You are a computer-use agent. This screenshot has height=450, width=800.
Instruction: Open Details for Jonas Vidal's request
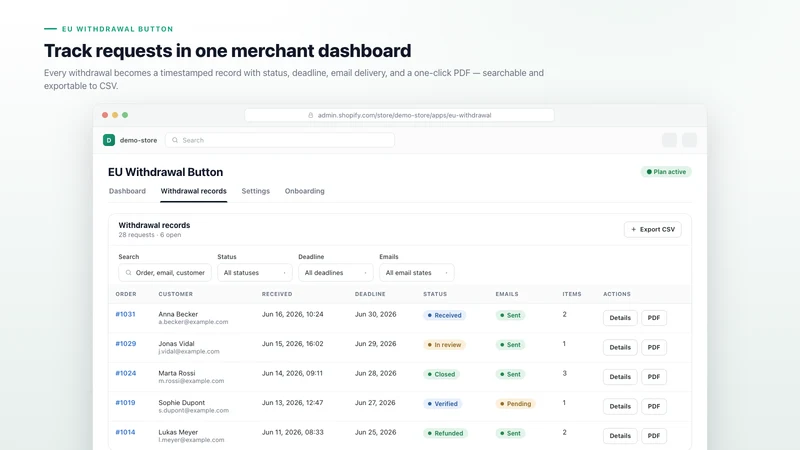click(620, 347)
